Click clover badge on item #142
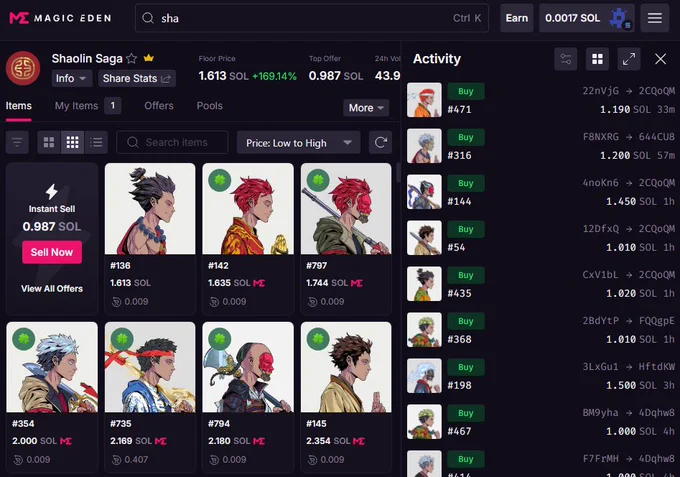680x477 pixels. coord(219,180)
